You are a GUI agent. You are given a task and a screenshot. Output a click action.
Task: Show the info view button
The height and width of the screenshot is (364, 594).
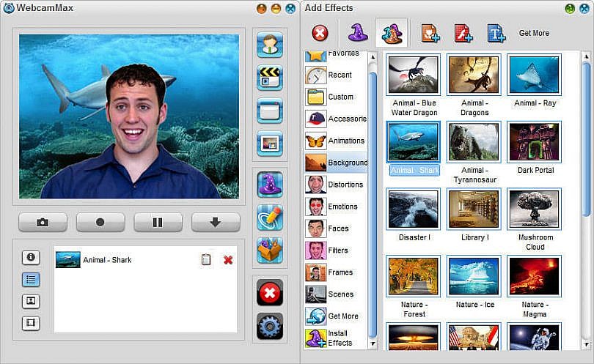pos(31,257)
